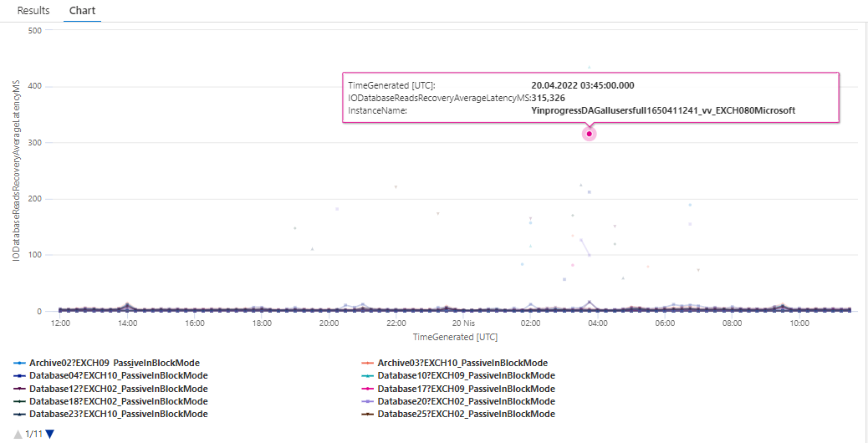Click the highlighted pink data point at 315
Screen dimensions: 868x443
pyautogui.click(x=590, y=134)
